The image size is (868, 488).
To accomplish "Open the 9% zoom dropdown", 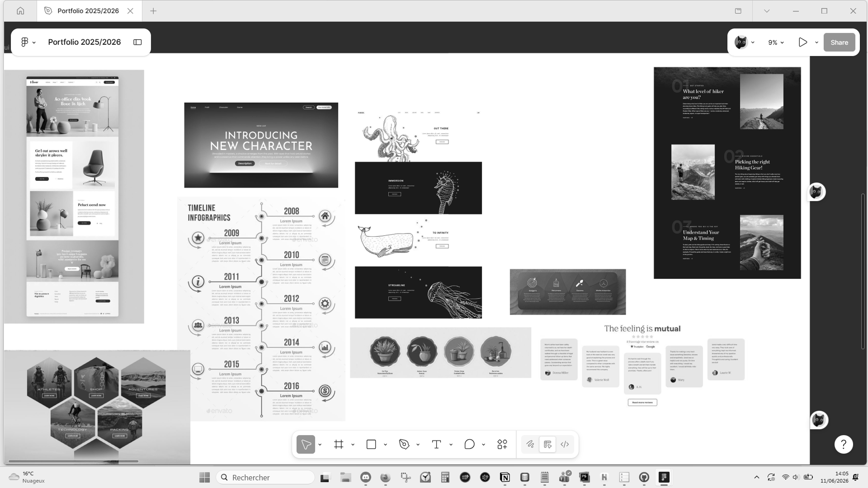I will [x=776, y=42].
